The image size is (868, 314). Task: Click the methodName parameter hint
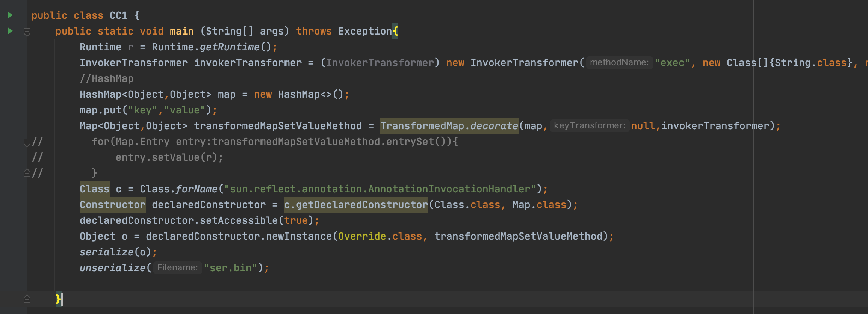619,62
